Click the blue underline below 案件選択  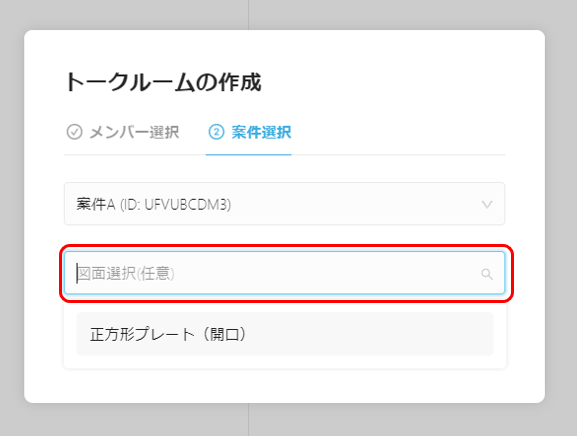click(x=248, y=155)
